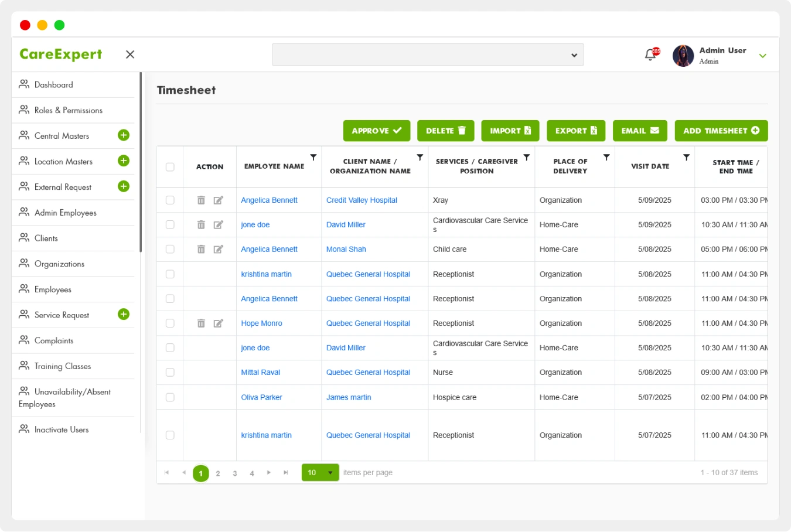This screenshot has height=532, width=791.
Task: Filter the Visit Date column
Action: (x=686, y=157)
